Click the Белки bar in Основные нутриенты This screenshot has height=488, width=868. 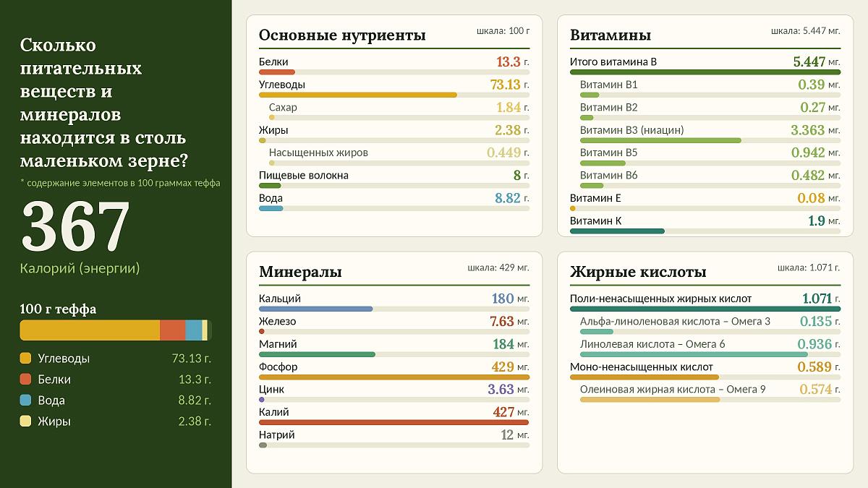277,72
